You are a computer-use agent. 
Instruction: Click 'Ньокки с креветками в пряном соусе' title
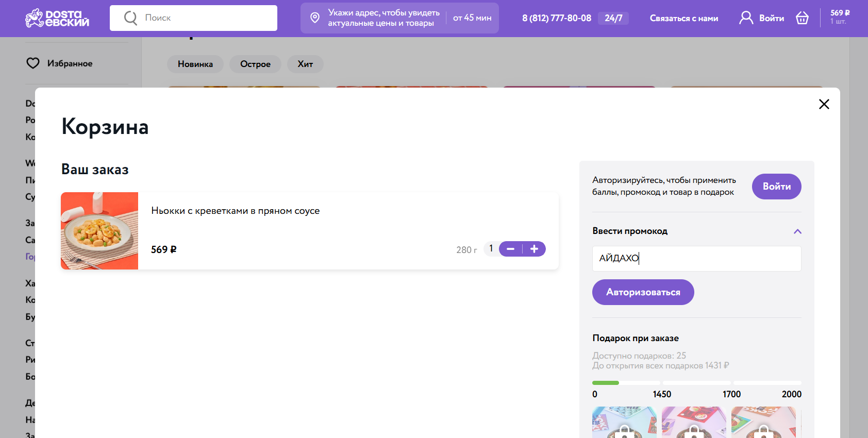pos(236,211)
